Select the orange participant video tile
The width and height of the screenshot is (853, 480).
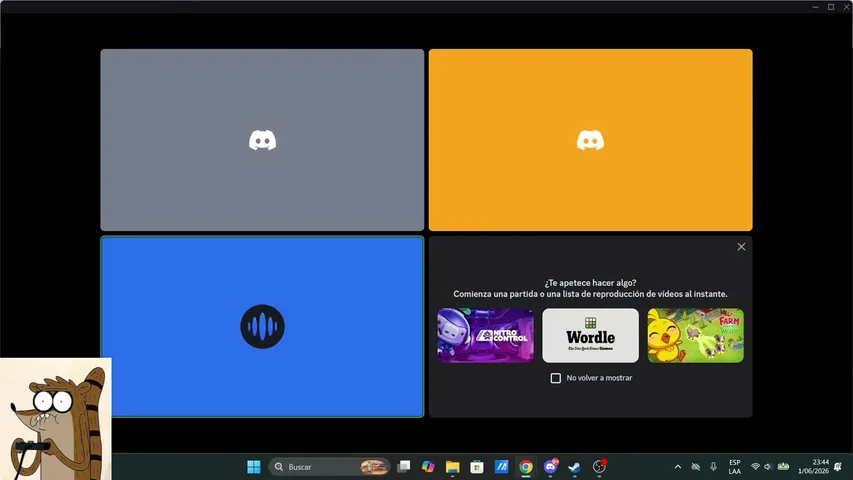[x=590, y=140]
